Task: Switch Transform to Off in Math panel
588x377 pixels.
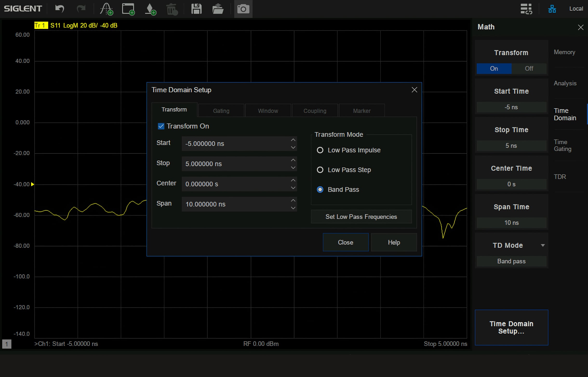Action: [529, 69]
